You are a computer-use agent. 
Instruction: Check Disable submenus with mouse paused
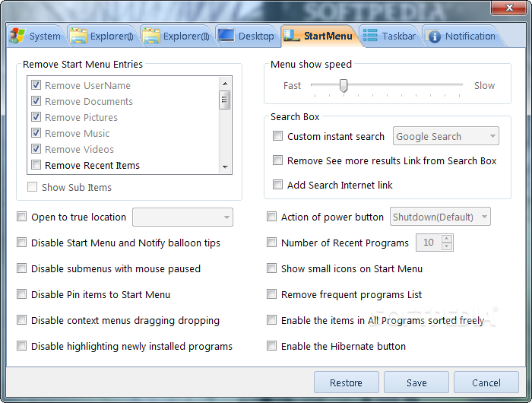[x=22, y=268]
